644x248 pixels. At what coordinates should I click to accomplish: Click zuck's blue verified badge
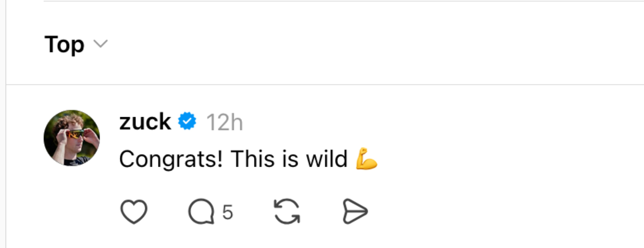click(186, 121)
